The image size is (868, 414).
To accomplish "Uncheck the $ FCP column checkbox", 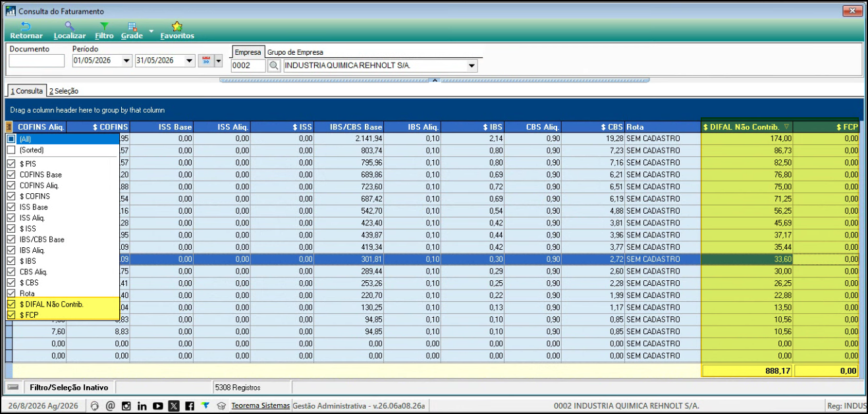I will (x=11, y=315).
